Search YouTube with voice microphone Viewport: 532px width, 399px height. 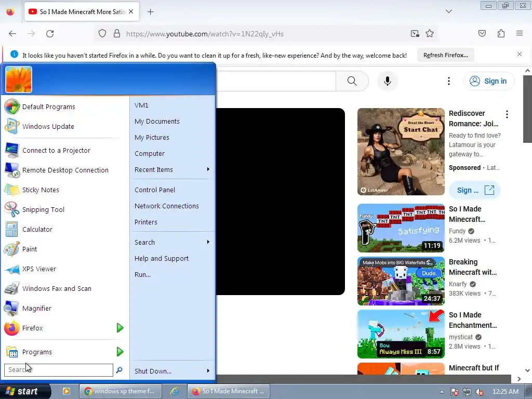pyautogui.click(x=387, y=81)
